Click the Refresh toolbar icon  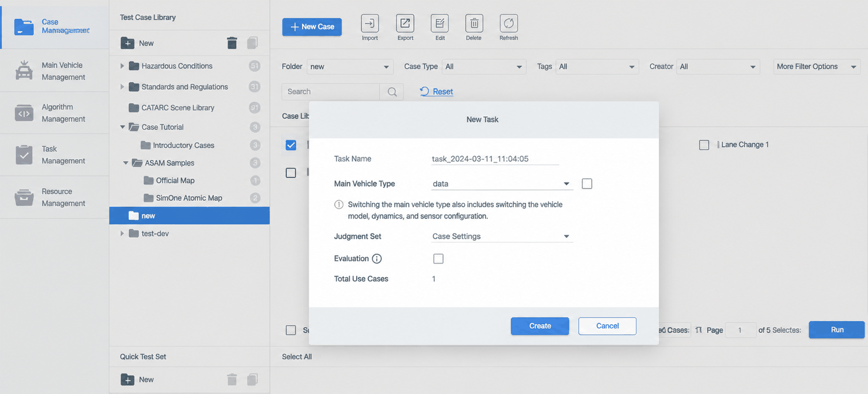[508, 23]
